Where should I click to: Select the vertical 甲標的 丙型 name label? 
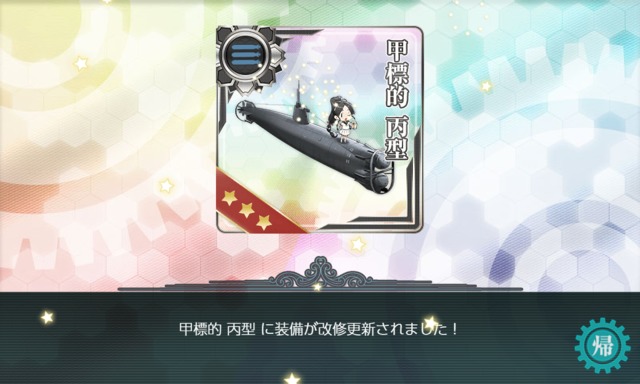click(397, 100)
